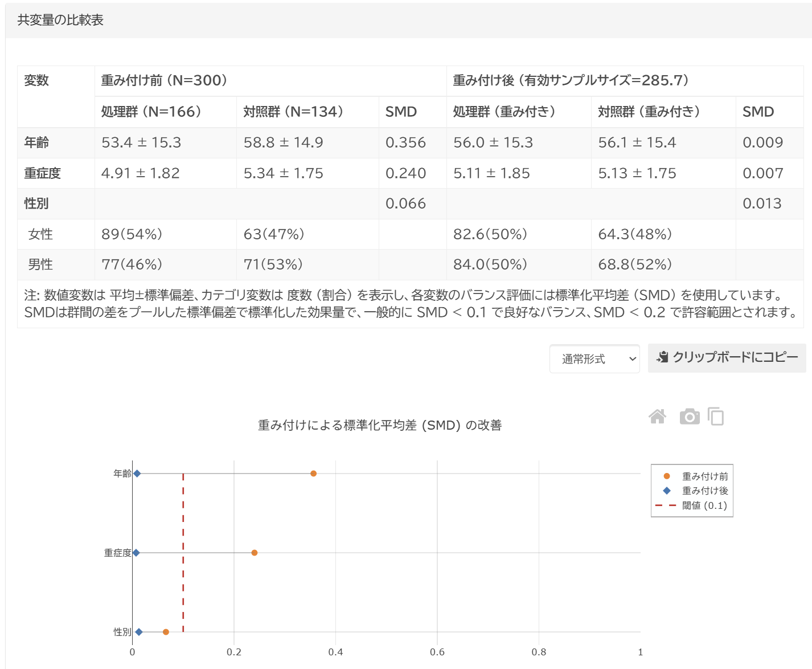812x669 pixels.
Task: Click the 年齢 SMD value 0.356 cell
Action: pos(405,142)
